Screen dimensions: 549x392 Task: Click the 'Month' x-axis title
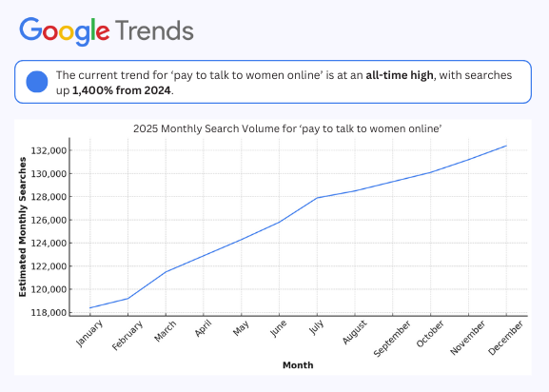click(x=298, y=365)
